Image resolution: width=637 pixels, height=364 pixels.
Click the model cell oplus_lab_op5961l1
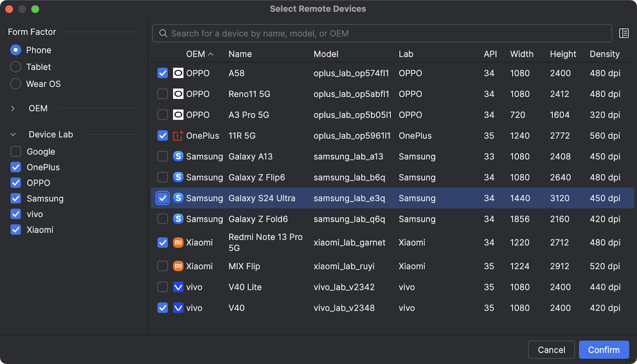352,136
